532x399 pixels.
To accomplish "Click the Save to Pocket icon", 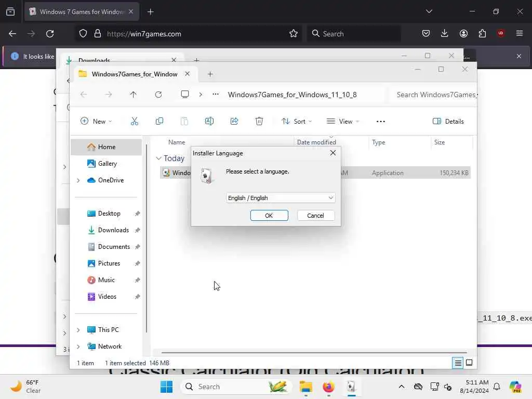I will pos(426,33).
